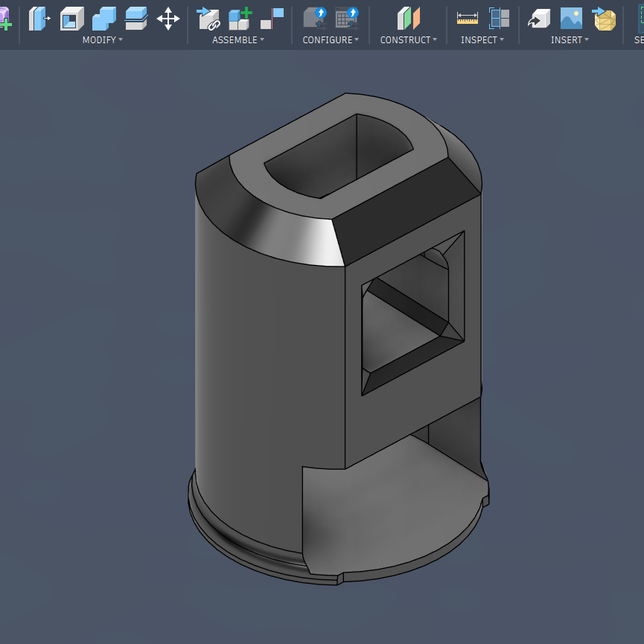Activate the Measure ruler tool
The height and width of the screenshot is (644, 644).
pyautogui.click(x=468, y=18)
